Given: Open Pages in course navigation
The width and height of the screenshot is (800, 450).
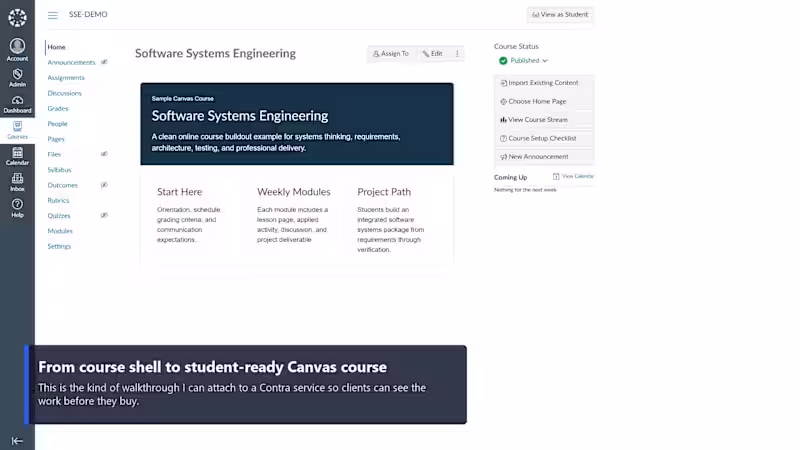Looking at the screenshot, I should coord(56,139).
